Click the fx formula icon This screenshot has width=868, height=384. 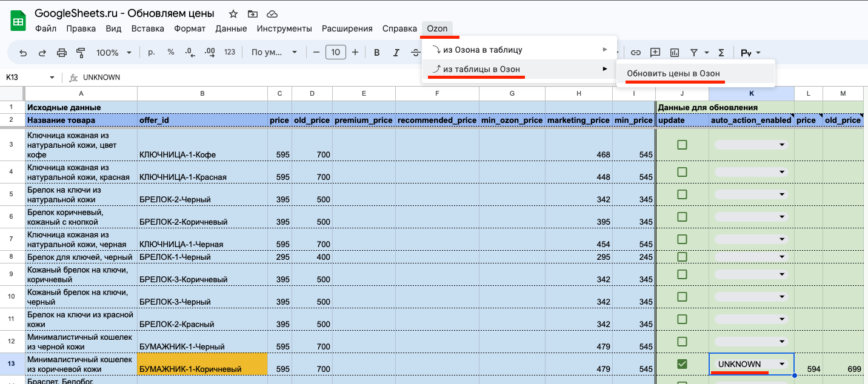73,78
